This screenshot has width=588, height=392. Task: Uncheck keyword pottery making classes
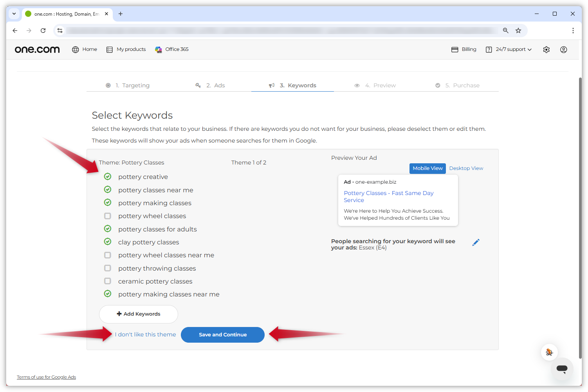pyautogui.click(x=108, y=202)
